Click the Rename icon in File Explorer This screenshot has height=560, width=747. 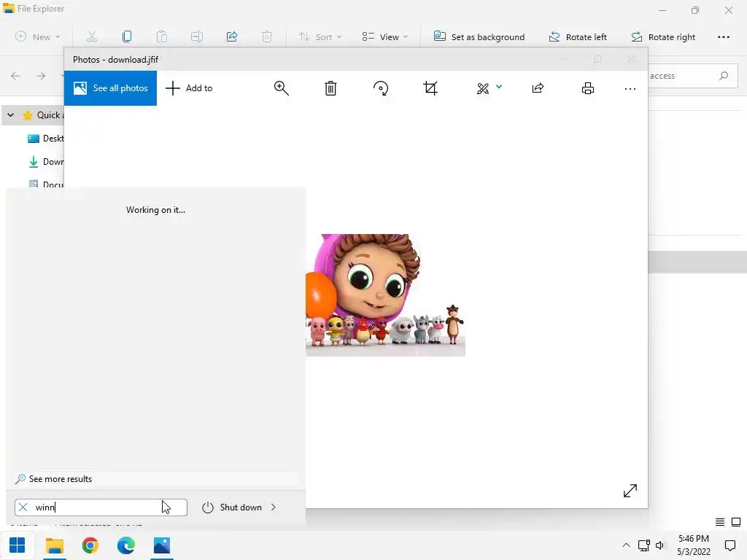coord(197,36)
